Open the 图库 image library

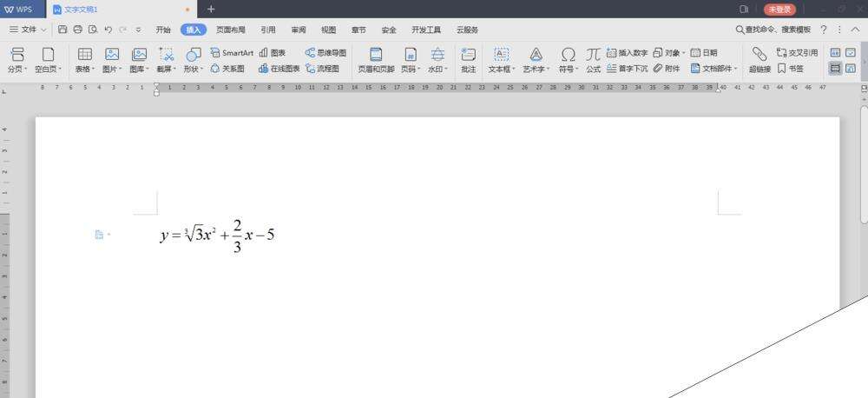click(x=140, y=61)
